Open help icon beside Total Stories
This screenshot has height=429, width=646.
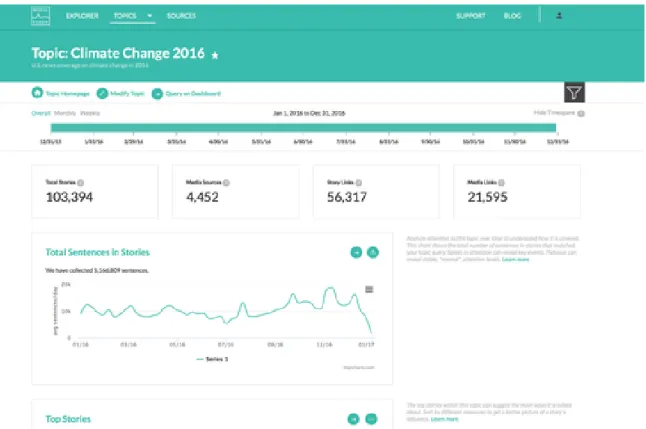(x=81, y=183)
